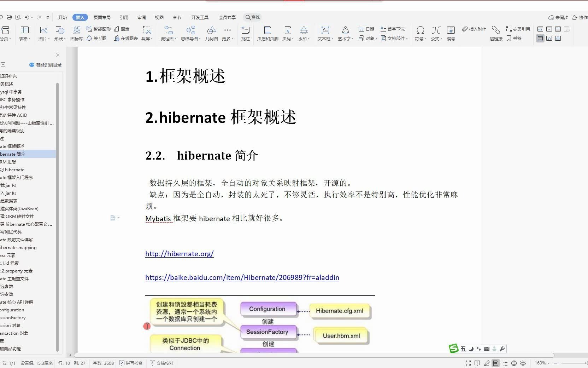The height and width of the screenshot is (368, 588).
Task: Insert 日期 date
Action: click(x=366, y=29)
